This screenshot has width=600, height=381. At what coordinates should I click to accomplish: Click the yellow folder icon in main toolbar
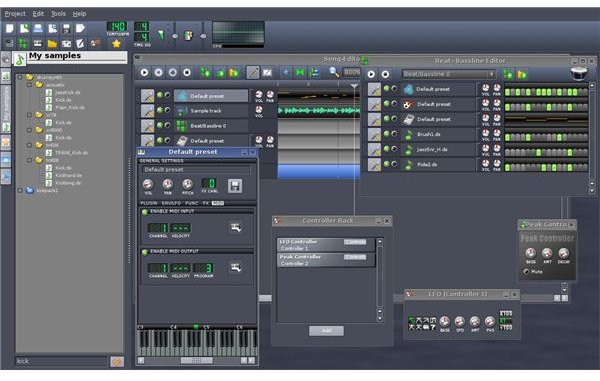[52, 44]
